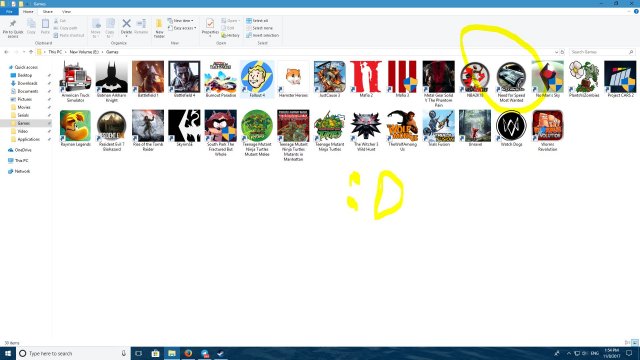Click Invert selection in ribbon
The image size is (640, 360).
click(262, 35)
